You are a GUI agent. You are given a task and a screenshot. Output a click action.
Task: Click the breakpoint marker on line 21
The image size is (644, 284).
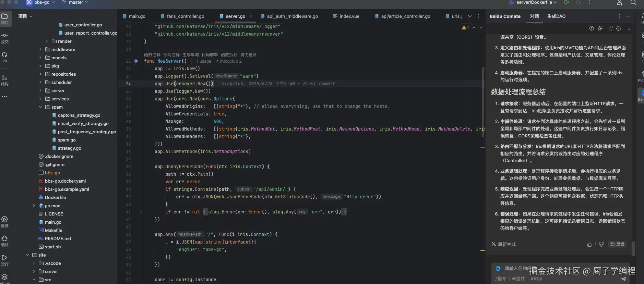(136, 61)
